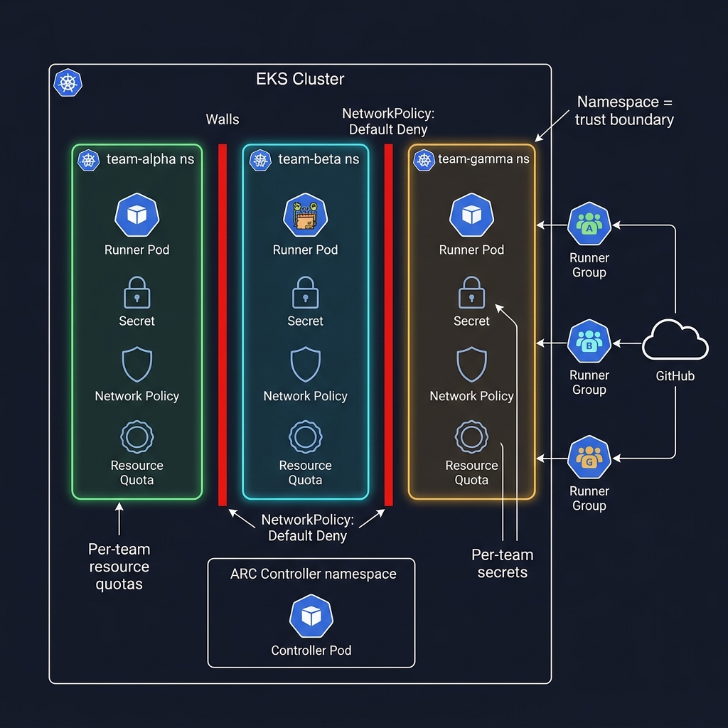Click the 'Per-team resource quotas' annotation
The height and width of the screenshot is (728, 728).
coord(119,567)
